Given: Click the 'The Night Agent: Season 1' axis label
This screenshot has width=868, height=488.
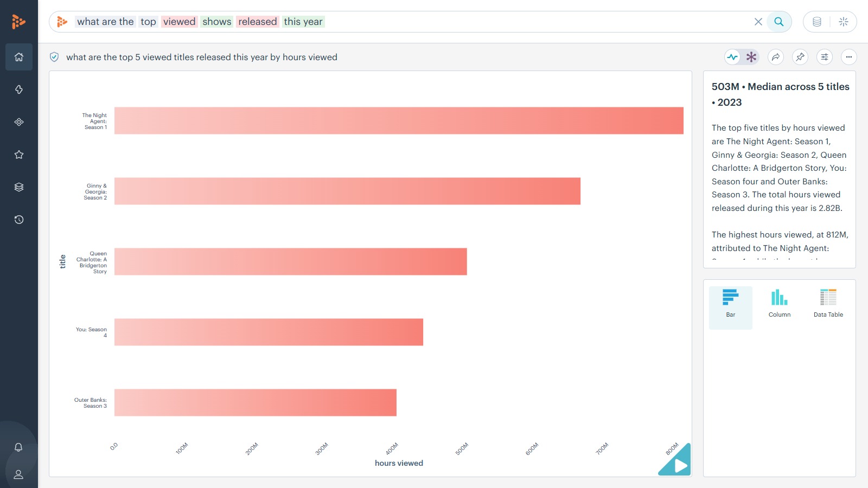Looking at the screenshot, I should (x=94, y=121).
